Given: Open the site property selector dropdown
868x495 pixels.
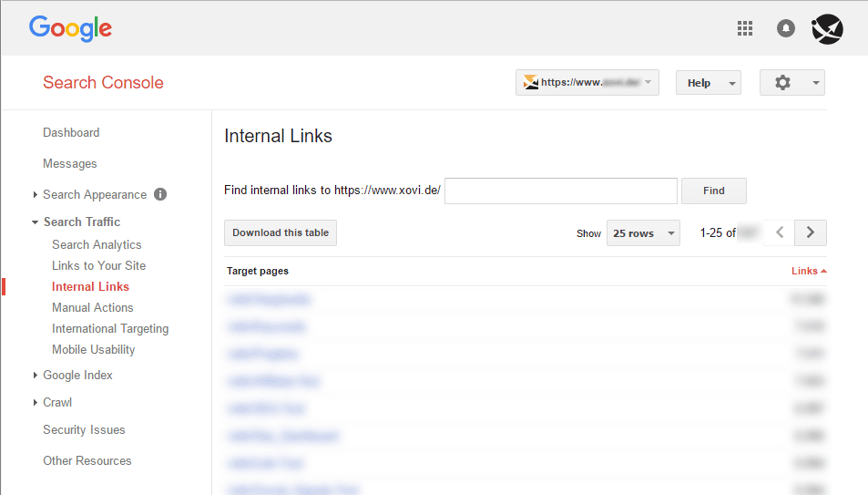Looking at the screenshot, I should [587, 83].
